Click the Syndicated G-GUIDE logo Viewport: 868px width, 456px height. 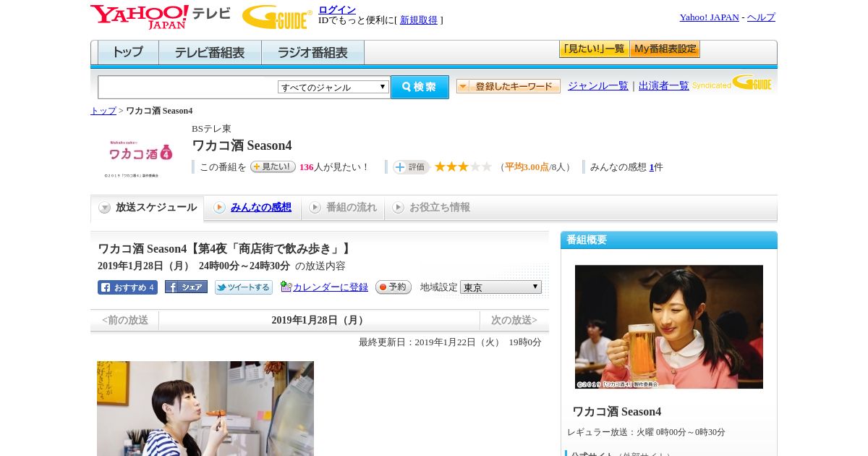pos(732,83)
